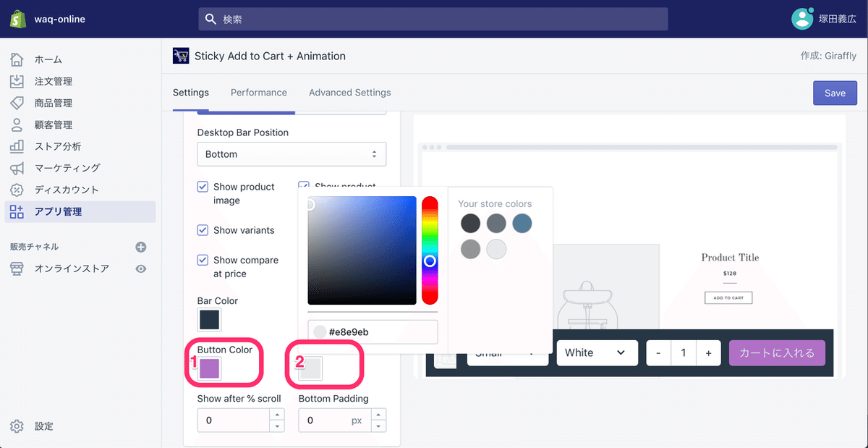
Task: Open the light gray text color swatch
Action: (310, 368)
